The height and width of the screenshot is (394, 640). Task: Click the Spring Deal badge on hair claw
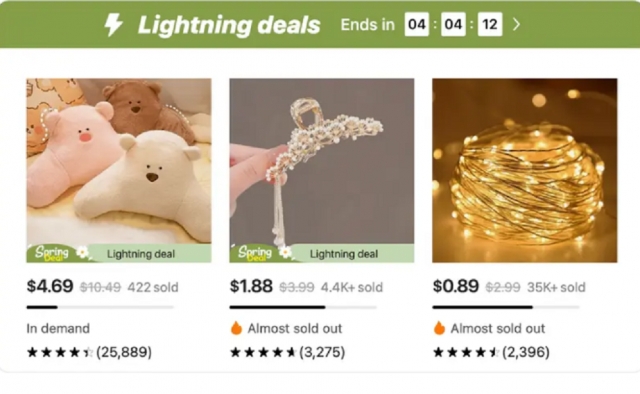(262, 253)
